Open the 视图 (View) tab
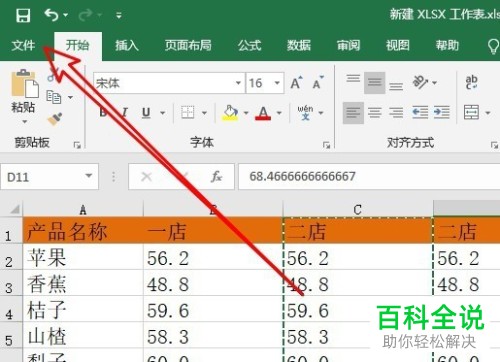Screen dimensions: 500x362 (398, 45)
